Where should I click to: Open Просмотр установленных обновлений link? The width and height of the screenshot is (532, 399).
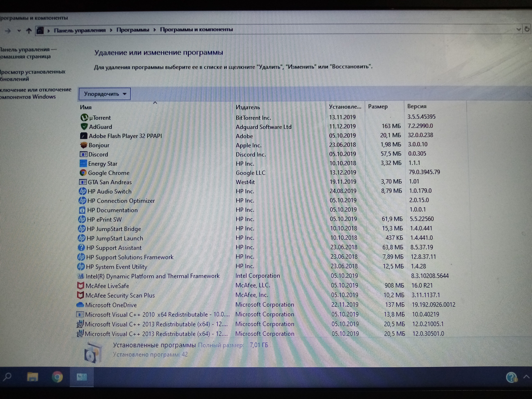(x=32, y=75)
